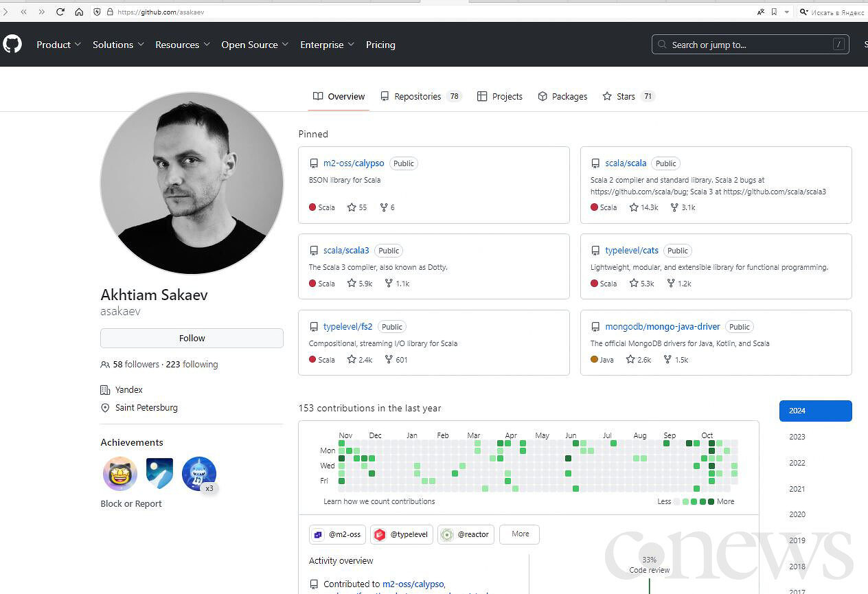Open typelevel/fs2 repository link
This screenshot has height=594, width=868.
pyautogui.click(x=348, y=327)
